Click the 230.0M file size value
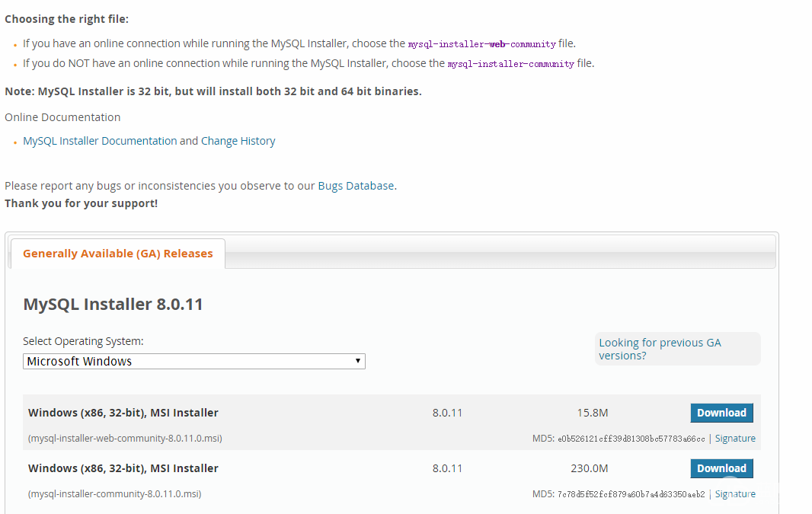The width and height of the screenshot is (812, 514). click(590, 468)
